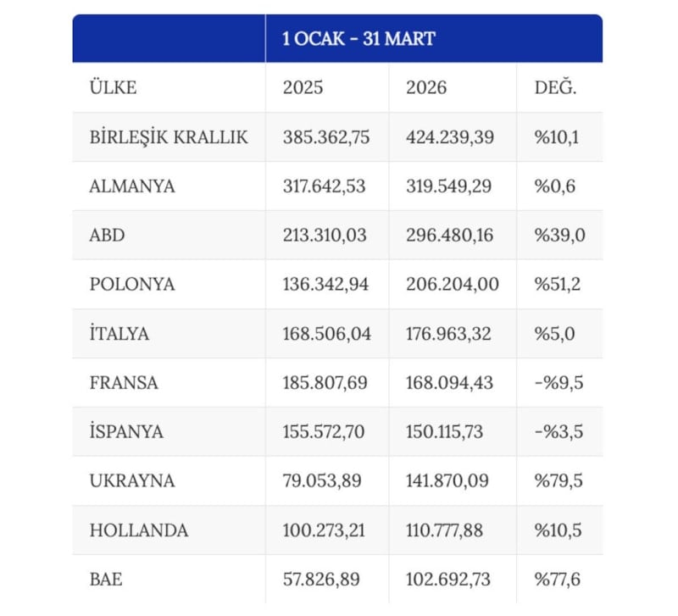Screen dimensions: 678x616
Task: Select the BAE row label
Action: point(106,580)
